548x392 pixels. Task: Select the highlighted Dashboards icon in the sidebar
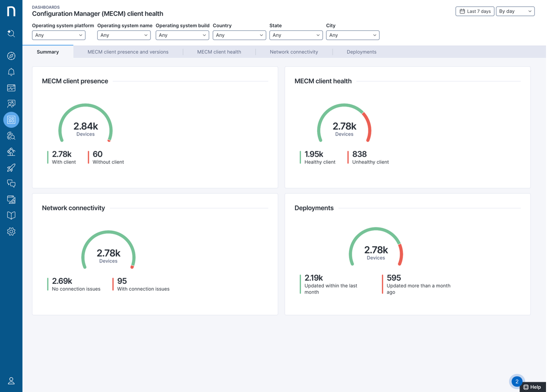tap(11, 120)
